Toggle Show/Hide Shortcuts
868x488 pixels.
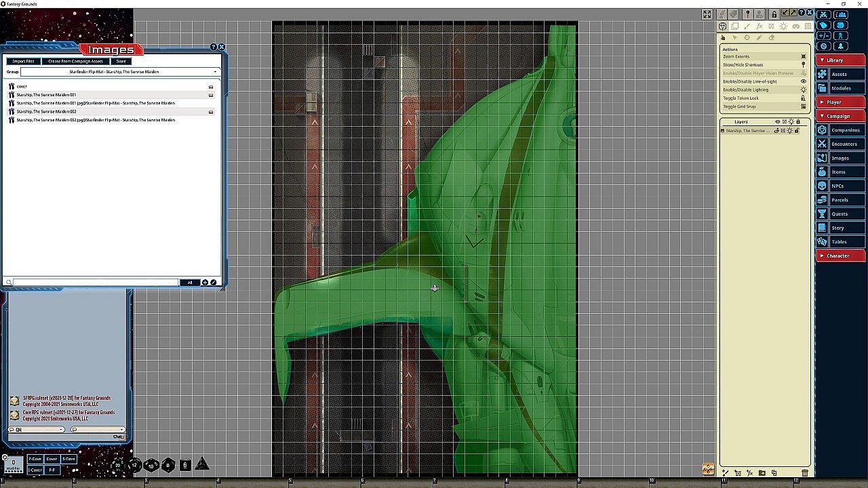pos(765,65)
